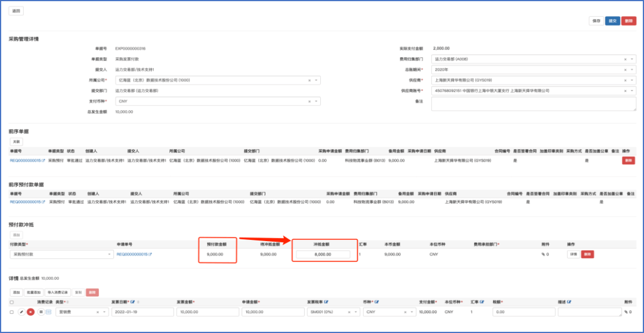The width and height of the screenshot is (644, 333).
Task: Open the 类型 营销费 dropdown arrow
Action: click(x=104, y=312)
